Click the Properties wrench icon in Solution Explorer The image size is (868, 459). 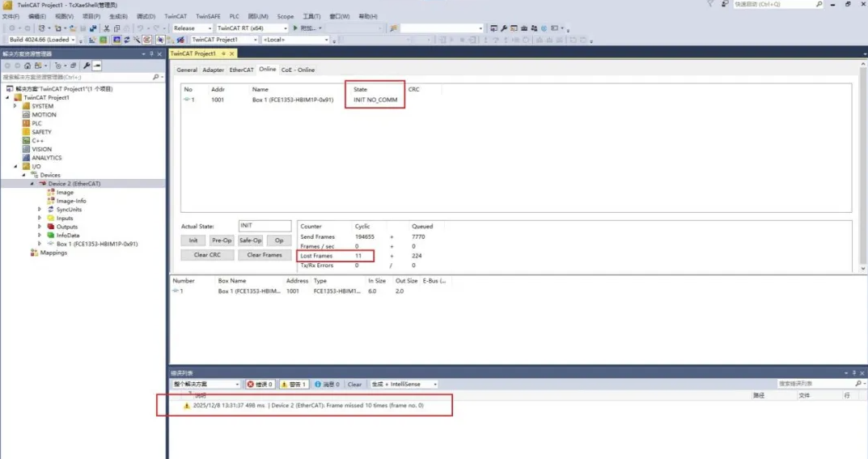(x=87, y=66)
